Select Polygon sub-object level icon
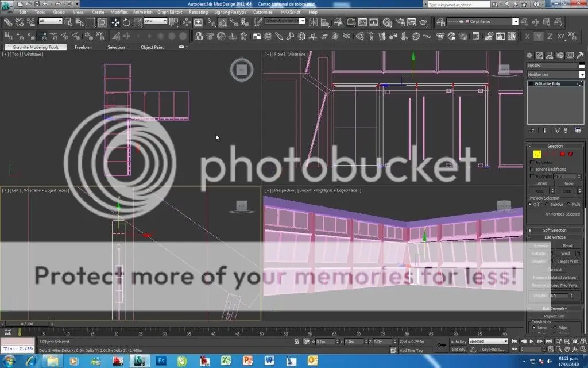Screen dimensions: 588x368 (x=563, y=154)
